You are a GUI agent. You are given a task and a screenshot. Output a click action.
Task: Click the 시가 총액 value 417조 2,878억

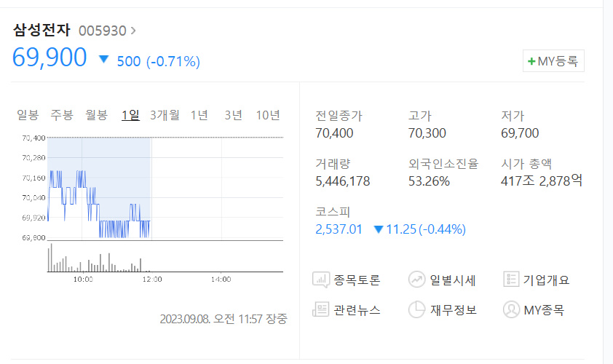coord(542,181)
